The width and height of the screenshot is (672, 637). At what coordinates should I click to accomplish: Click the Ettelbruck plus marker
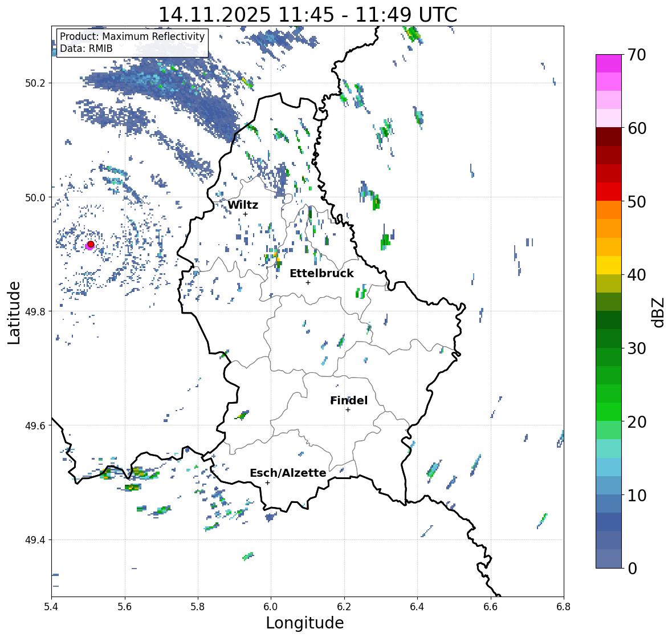pyautogui.click(x=308, y=282)
